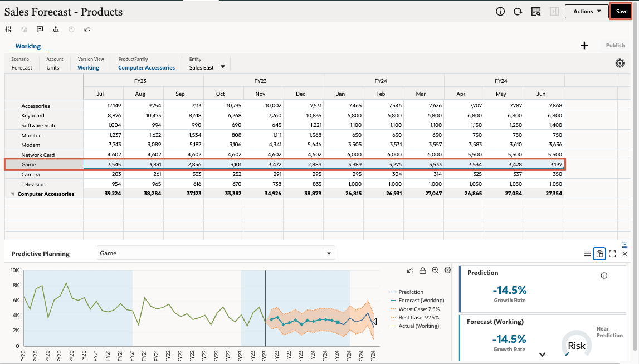Image resolution: width=639 pixels, height=364 pixels.
Task: Click the Save button
Action: pyautogui.click(x=621, y=12)
